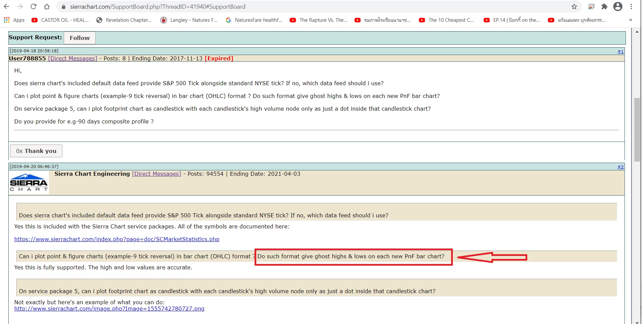Reload the current page
Viewport: 644px width, 324px height.
click(x=34, y=7)
